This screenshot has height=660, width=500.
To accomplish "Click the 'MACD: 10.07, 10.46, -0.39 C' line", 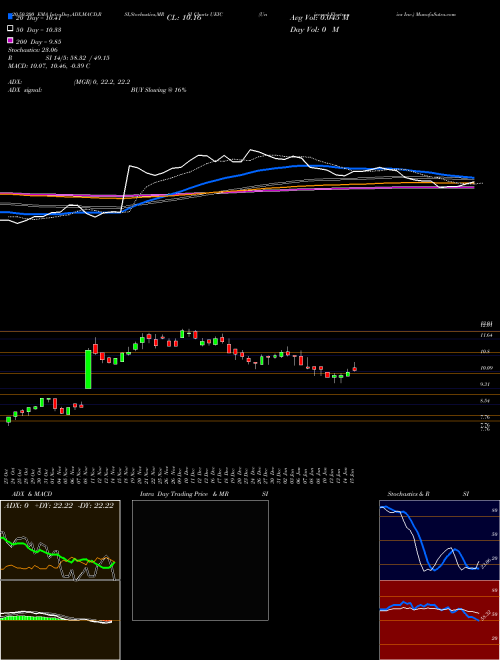I will point(49,66).
